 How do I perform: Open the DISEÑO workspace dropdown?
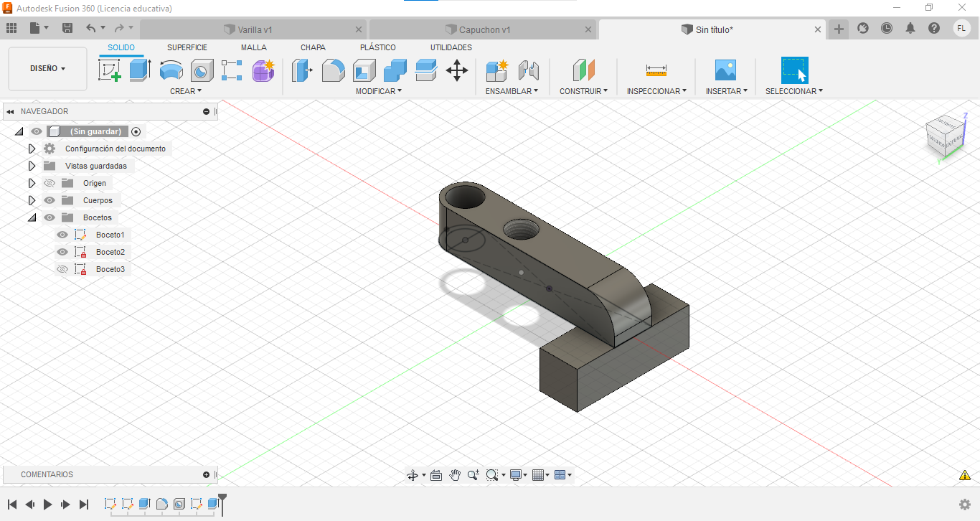[47, 69]
